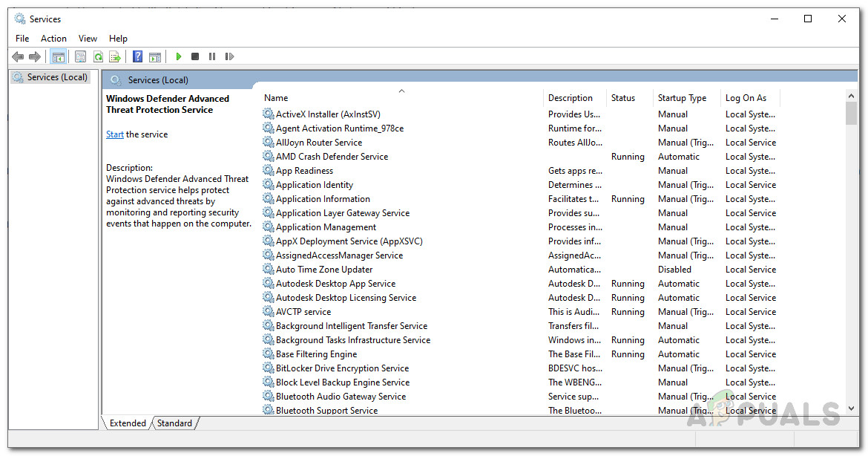Image resolution: width=868 pixels, height=456 pixels.
Task: Open the Properties toolbar icon
Action: coord(80,56)
